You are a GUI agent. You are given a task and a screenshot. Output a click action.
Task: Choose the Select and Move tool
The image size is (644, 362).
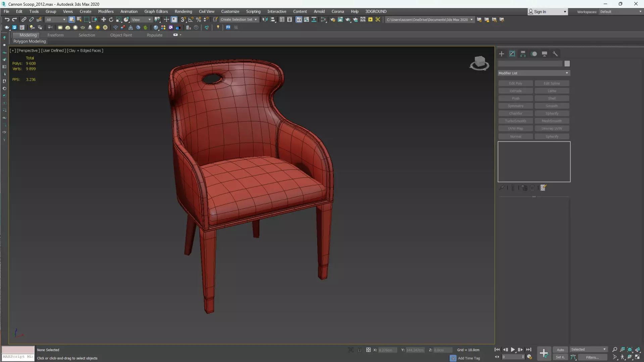(x=103, y=19)
